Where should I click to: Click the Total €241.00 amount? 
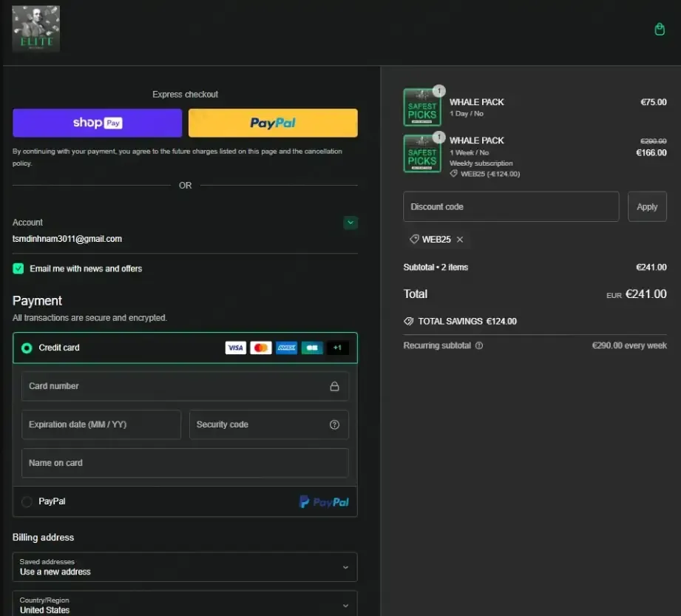tap(646, 294)
